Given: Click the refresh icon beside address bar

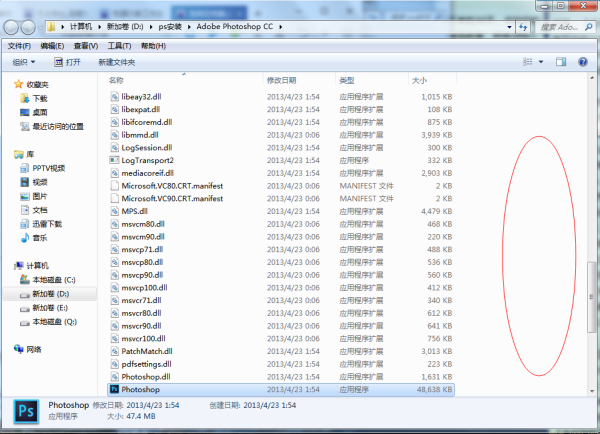Looking at the screenshot, I should pos(523,27).
